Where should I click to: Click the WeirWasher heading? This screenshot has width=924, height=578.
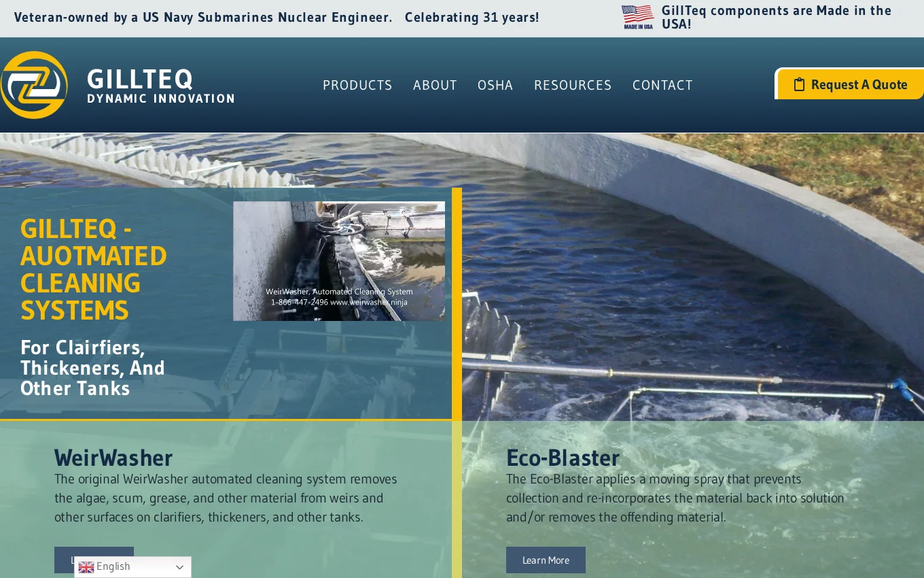point(113,457)
